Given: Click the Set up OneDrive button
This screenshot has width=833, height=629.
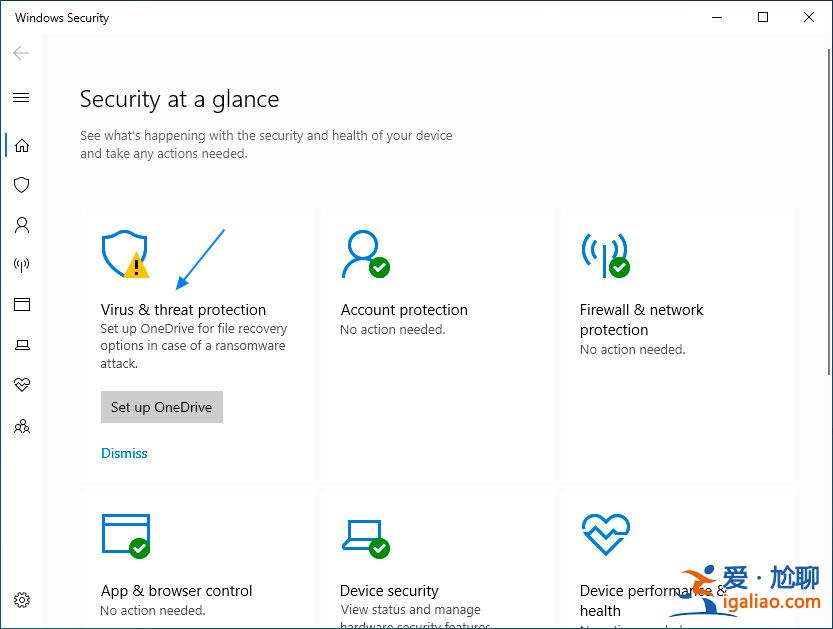Looking at the screenshot, I should 161,407.
